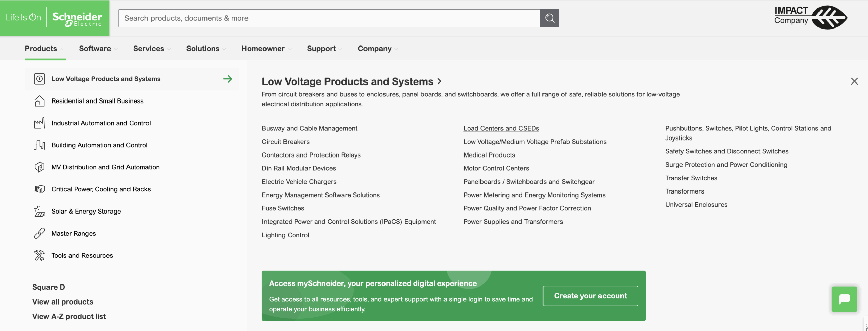This screenshot has height=331, width=868.
Task: Expand the Homeowner menu
Action: click(x=267, y=49)
